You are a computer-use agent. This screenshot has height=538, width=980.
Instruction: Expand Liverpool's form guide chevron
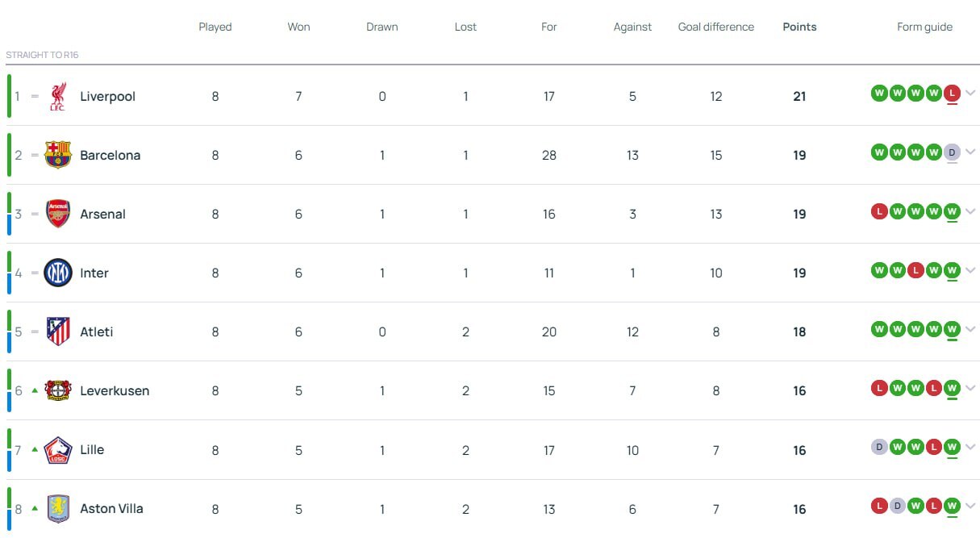(970, 93)
